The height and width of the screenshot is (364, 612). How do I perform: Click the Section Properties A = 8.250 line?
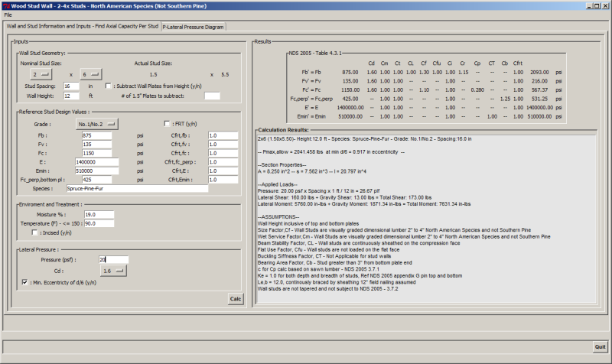click(x=312, y=171)
